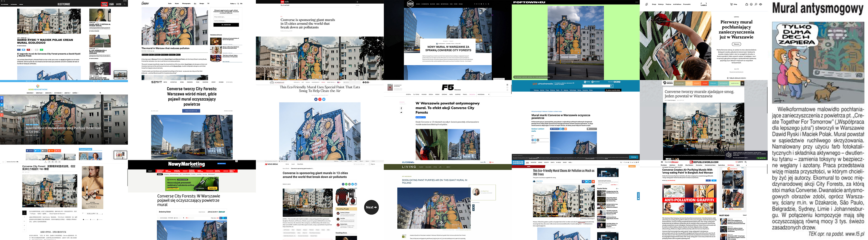Select Photography in Collater.al navigation
The height and width of the screenshot is (240, 868).
[x=186, y=3]
